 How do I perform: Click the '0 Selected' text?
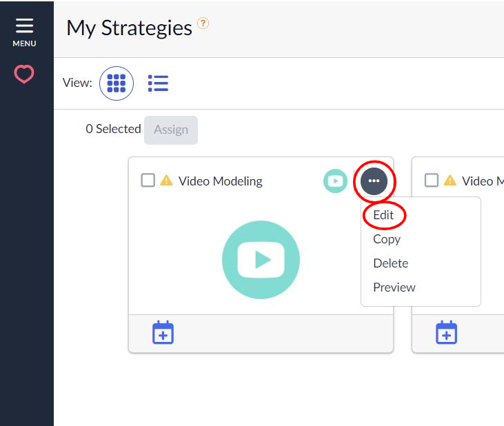[113, 129]
